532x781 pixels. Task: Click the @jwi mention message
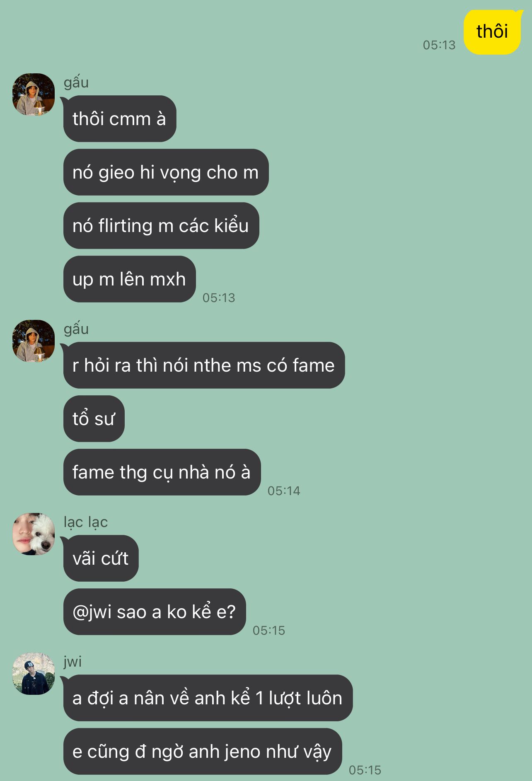(155, 612)
